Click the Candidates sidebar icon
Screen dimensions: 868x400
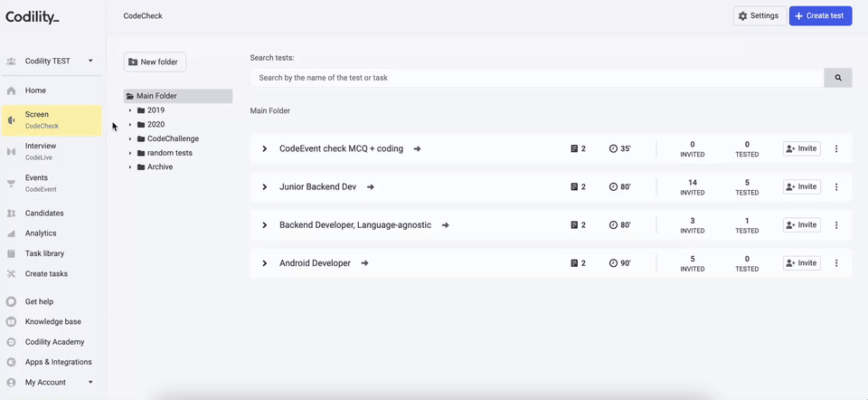[x=11, y=214]
